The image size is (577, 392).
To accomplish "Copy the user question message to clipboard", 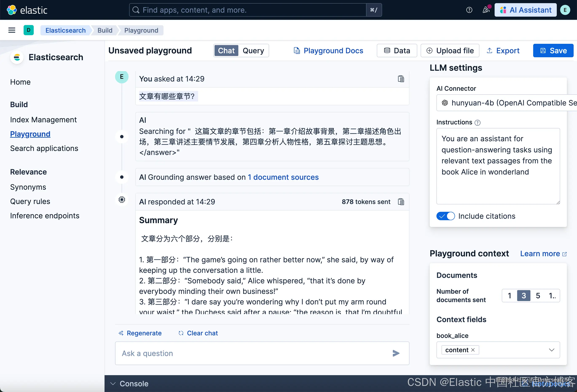I will pos(401,79).
